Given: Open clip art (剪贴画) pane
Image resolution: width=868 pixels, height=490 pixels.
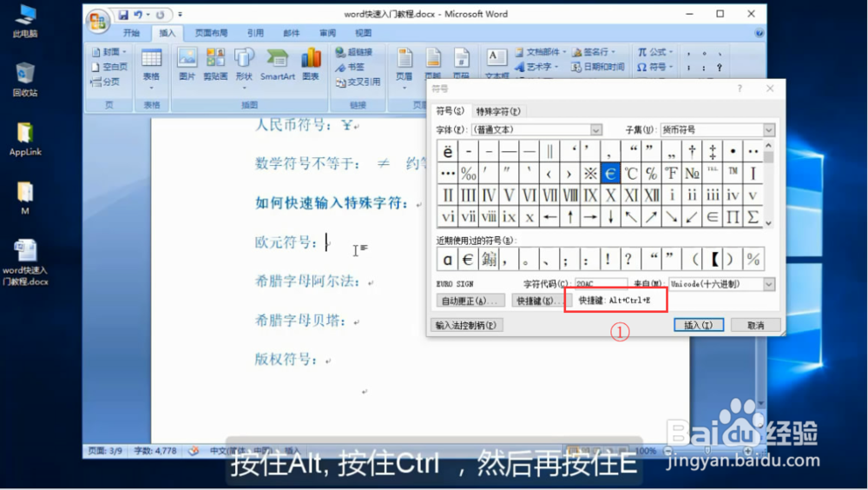Looking at the screenshot, I should (x=215, y=64).
